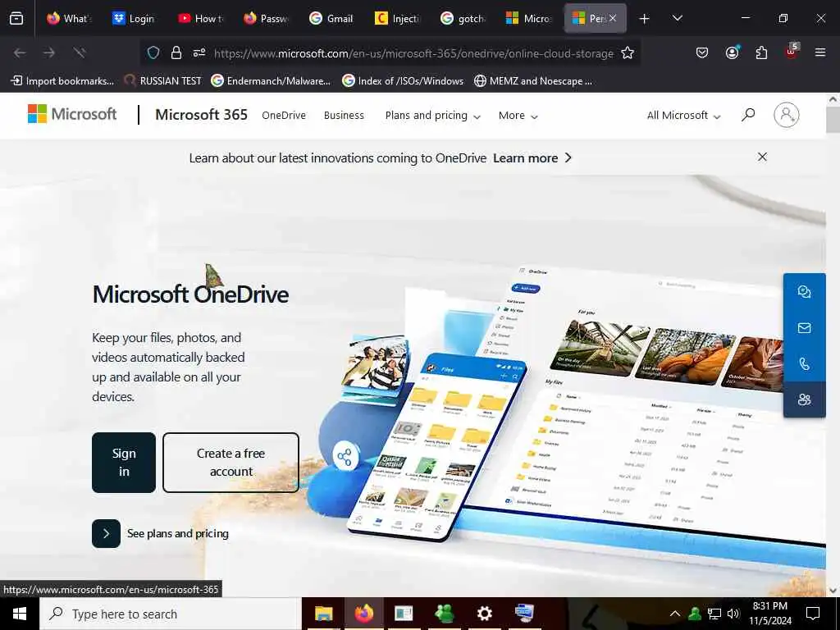
Task: Open the people community icon on panel
Action: pyautogui.click(x=804, y=399)
